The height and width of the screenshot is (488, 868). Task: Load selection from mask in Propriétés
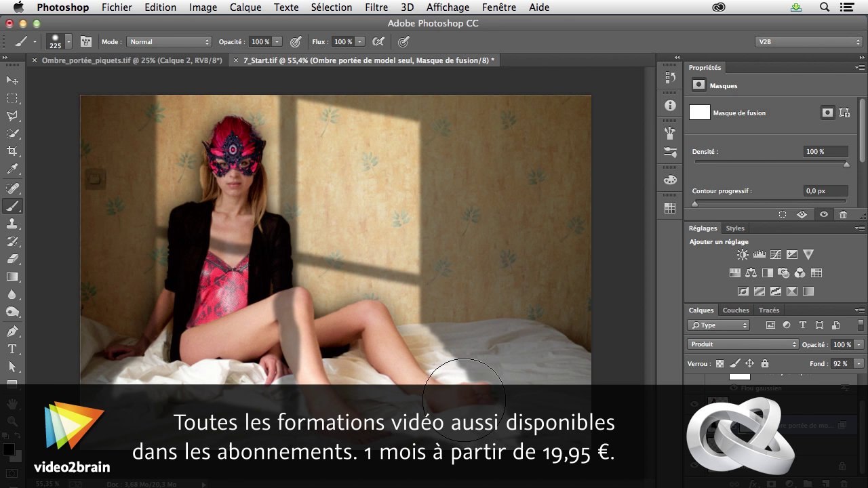point(782,214)
